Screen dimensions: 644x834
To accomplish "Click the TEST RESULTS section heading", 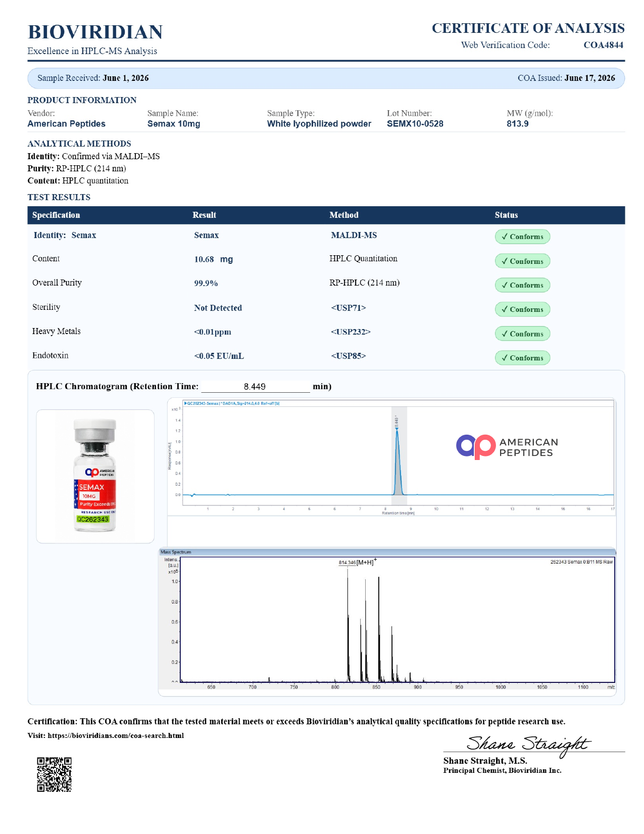I will 59,197.
